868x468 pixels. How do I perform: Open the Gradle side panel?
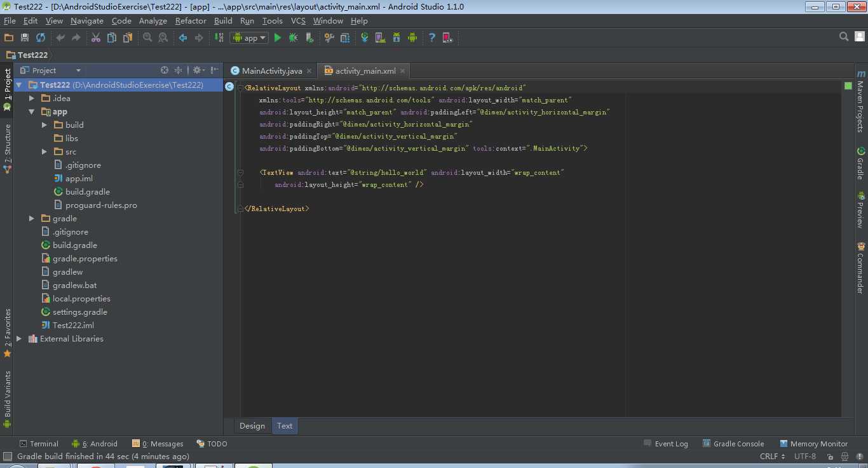861,163
